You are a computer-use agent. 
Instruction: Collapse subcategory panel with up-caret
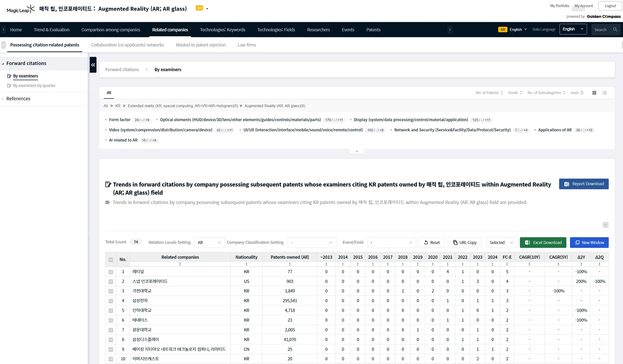tap(357, 151)
